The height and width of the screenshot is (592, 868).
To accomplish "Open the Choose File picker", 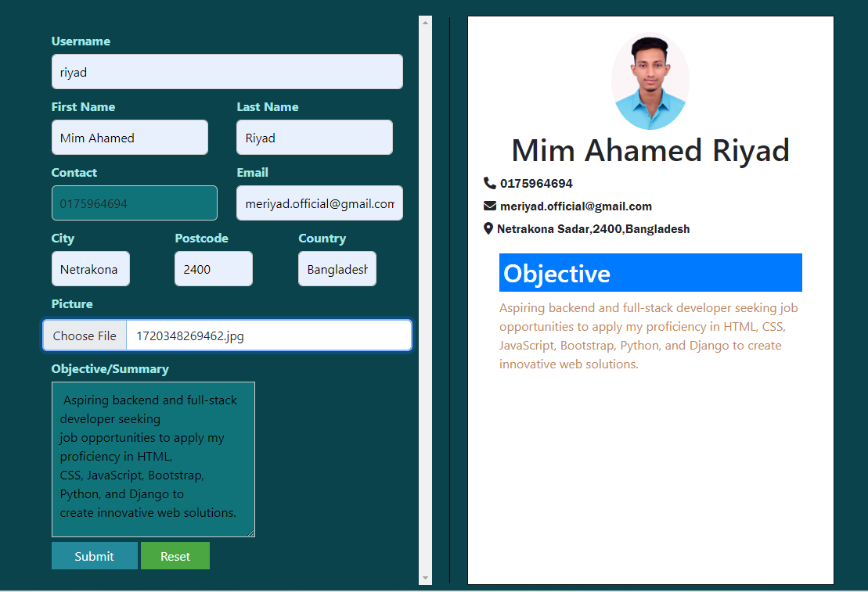I will tap(85, 335).
